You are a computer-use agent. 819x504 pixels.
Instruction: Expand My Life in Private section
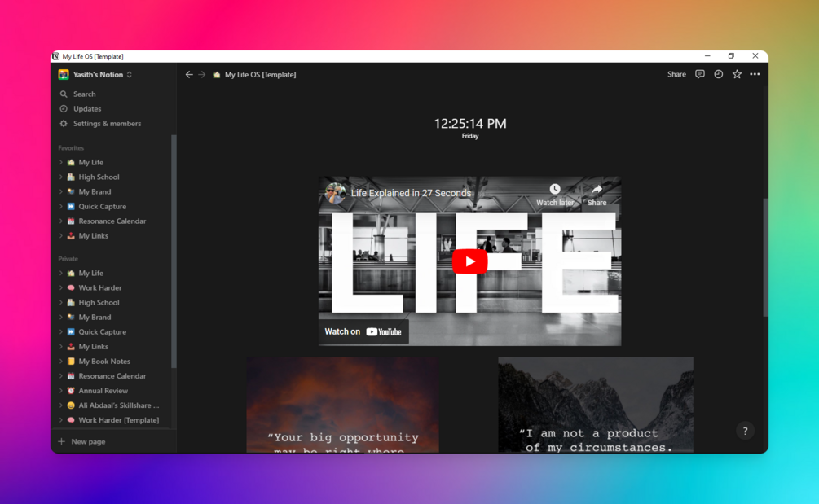point(60,273)
